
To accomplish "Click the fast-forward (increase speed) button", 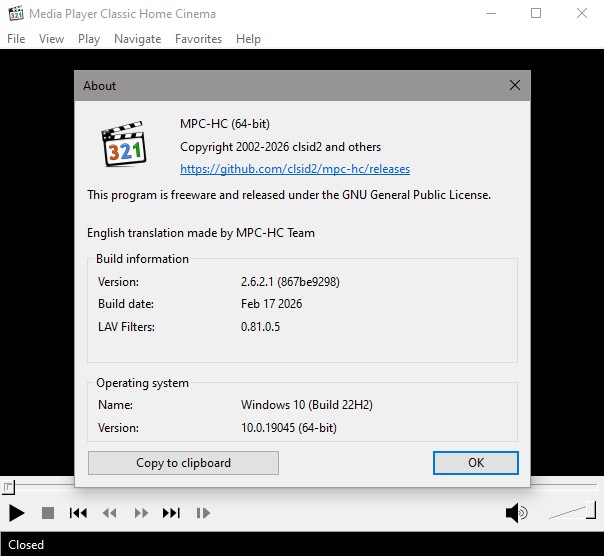I will point(141,513).
